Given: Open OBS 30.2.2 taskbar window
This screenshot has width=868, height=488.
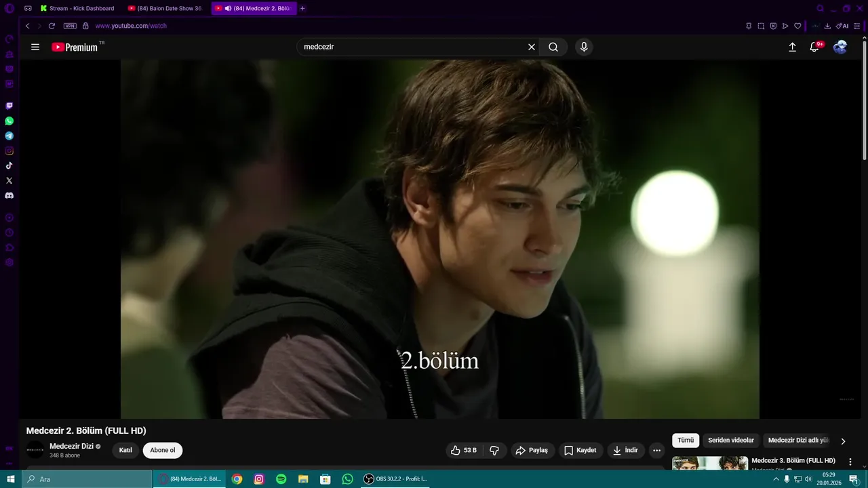Looking at the screenshot, I should (395, 479).
